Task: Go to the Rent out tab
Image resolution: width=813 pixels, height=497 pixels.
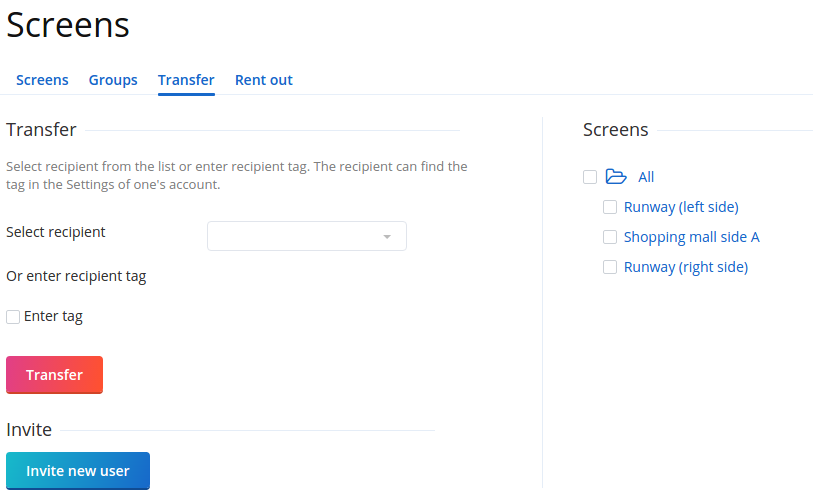Action: [x=263, y=80]
